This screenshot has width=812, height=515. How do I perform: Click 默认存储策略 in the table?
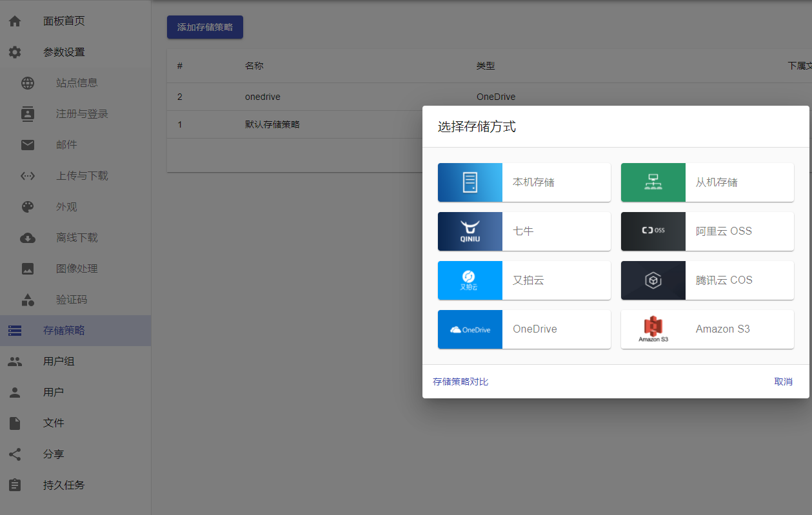pyautogui.click(x=272, y=124)
